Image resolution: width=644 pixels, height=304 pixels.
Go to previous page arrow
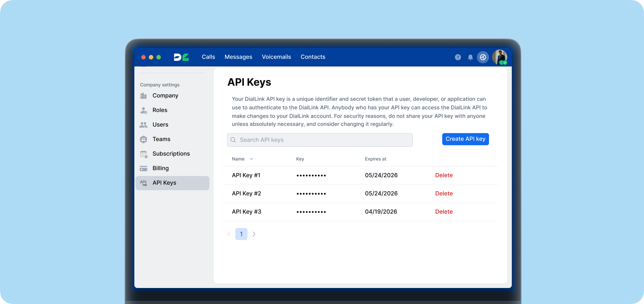click(x=229, y=234)
